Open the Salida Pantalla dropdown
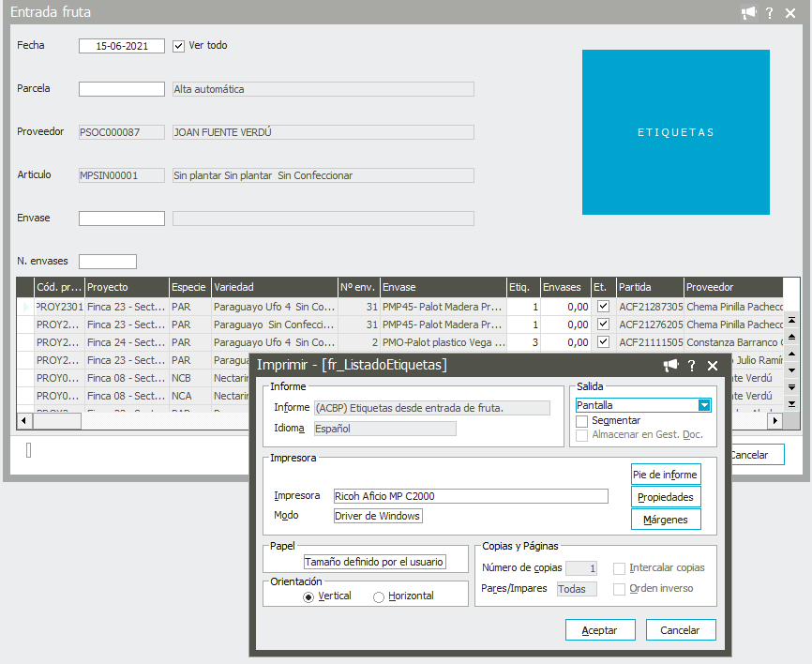The height and width of the screenshot is (664, 812). (703, 405)
